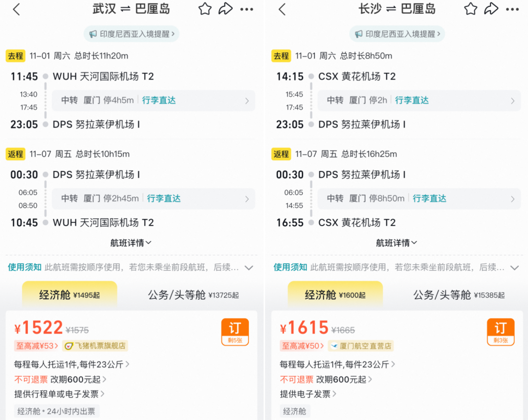528x420 pixels.
Task: Favorite the 武汉⇌巴厘岛 route
Action: click(x=205, y=9)
